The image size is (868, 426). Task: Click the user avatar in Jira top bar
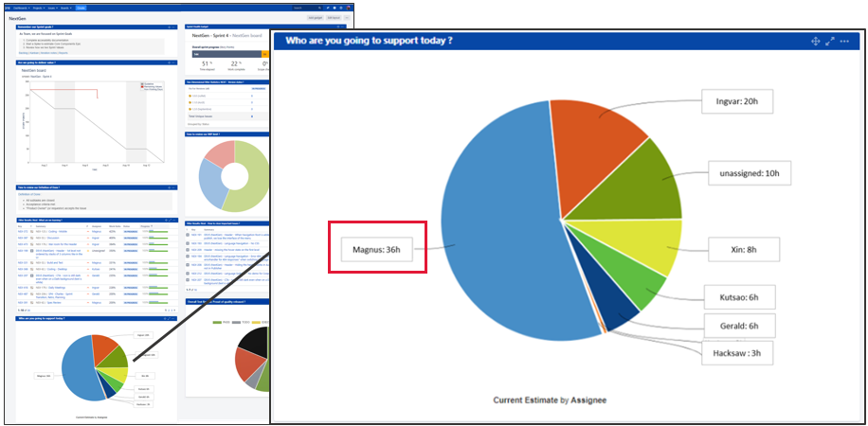[x=348, y=8]
